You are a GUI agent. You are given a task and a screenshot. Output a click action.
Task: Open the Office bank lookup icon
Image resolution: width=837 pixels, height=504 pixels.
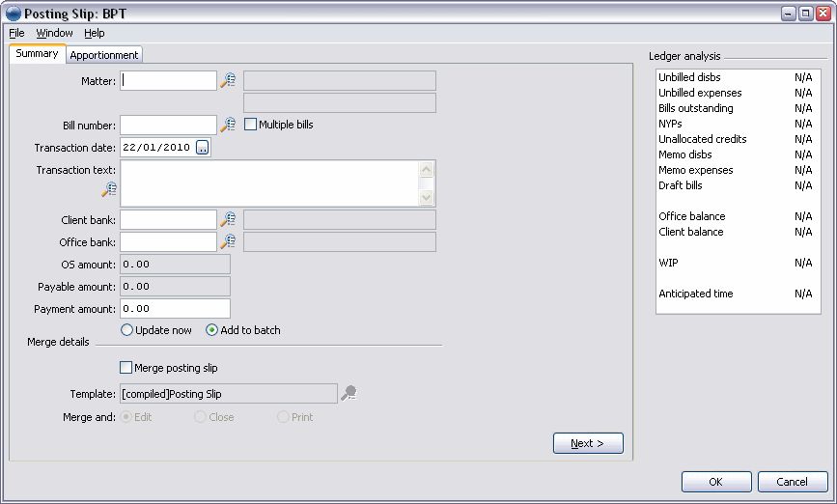(228, 241)
